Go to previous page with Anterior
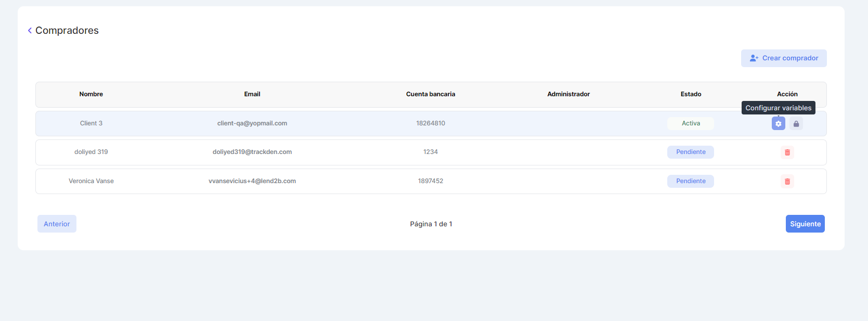 [x=57, y=224]
